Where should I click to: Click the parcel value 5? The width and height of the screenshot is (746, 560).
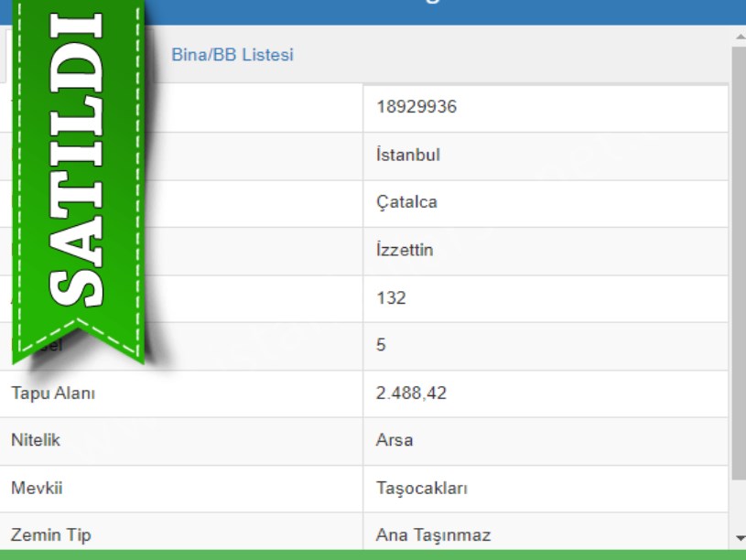pos(382,345)
